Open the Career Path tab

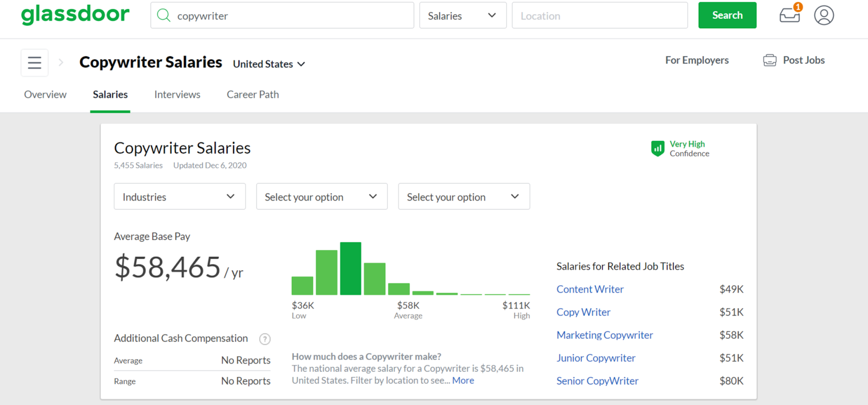point(253,94)
